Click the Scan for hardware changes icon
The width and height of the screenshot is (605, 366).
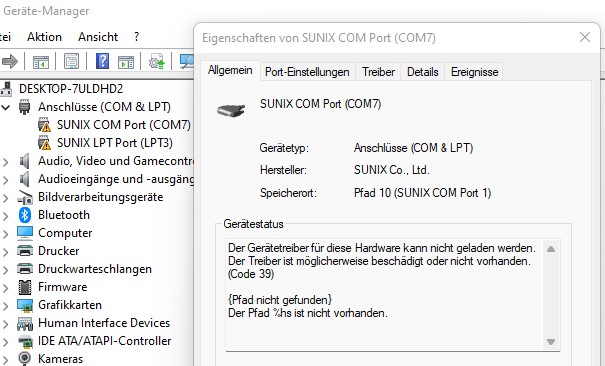(x=187, y=61)
